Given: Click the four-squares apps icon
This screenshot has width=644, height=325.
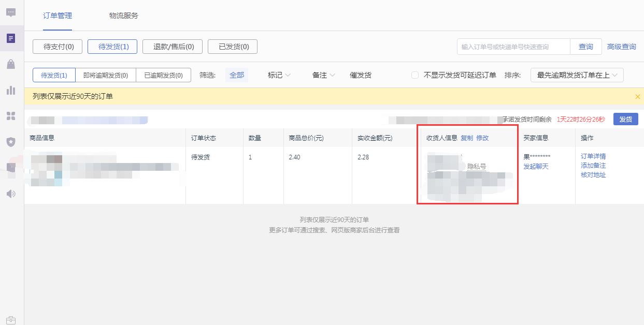Looking at the screenshot, I should (11, 116).
